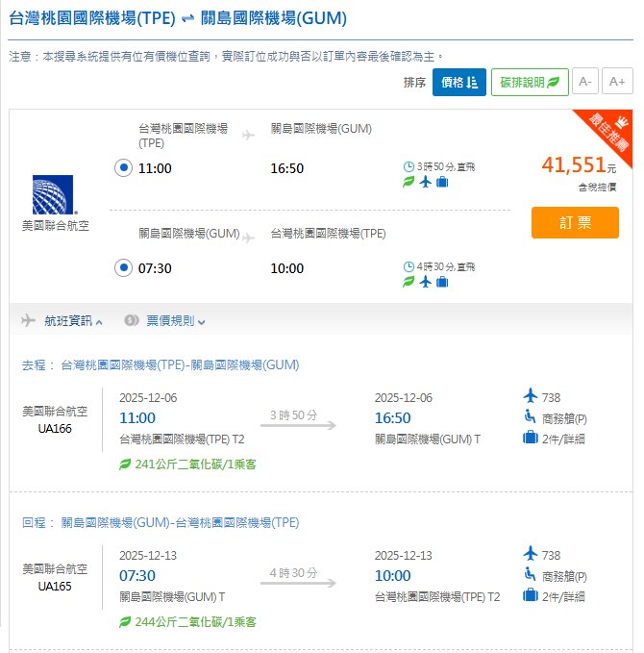Decrease font size with A- button
Viewport: 644px width, 653px height.
point(583,83)
